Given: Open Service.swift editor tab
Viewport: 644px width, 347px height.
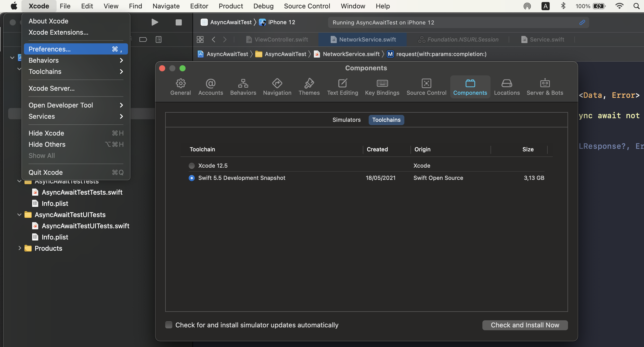Looking at the screenshot, I should (543, 39).
